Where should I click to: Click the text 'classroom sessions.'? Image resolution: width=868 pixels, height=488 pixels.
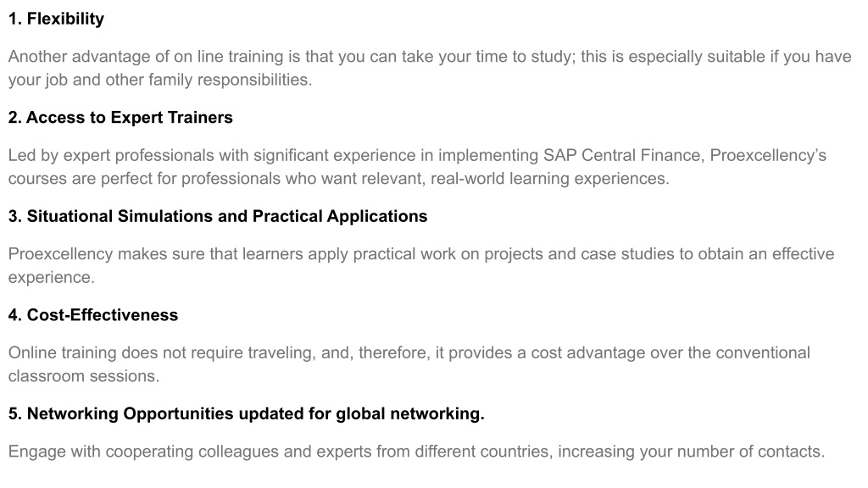[84, 376]
